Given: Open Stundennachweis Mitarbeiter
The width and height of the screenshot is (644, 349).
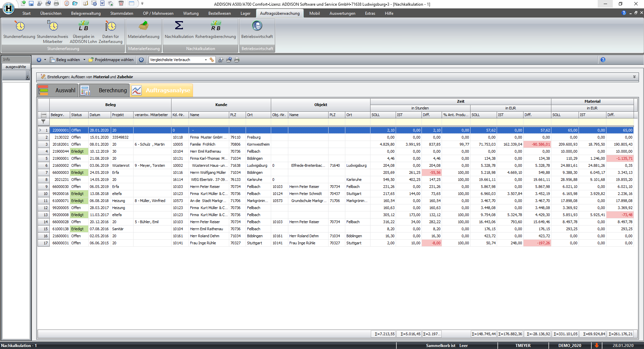Looking at the screenshot, I should point(52,30).
